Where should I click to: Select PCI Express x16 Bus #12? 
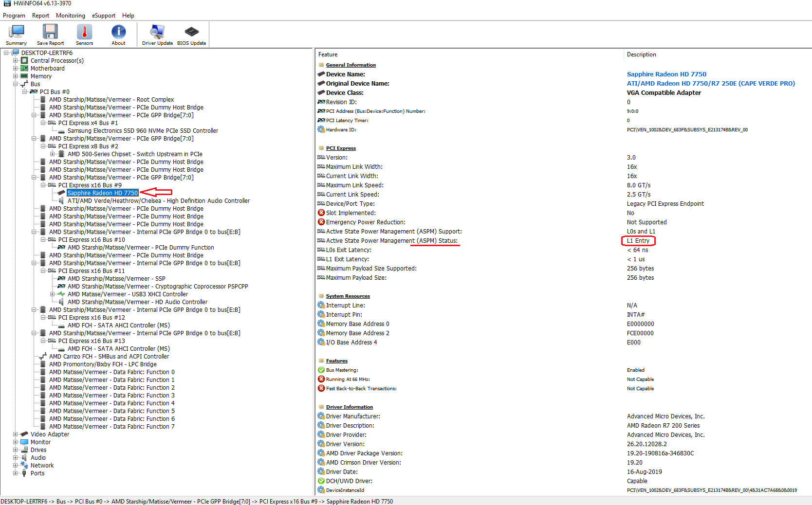(92, 318)
